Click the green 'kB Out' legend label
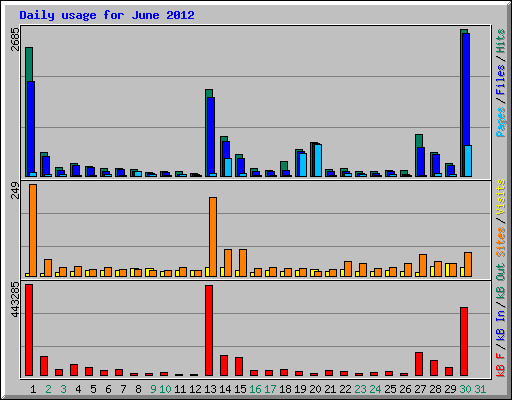Screen dimensions: 512x400 pos(501,281)
